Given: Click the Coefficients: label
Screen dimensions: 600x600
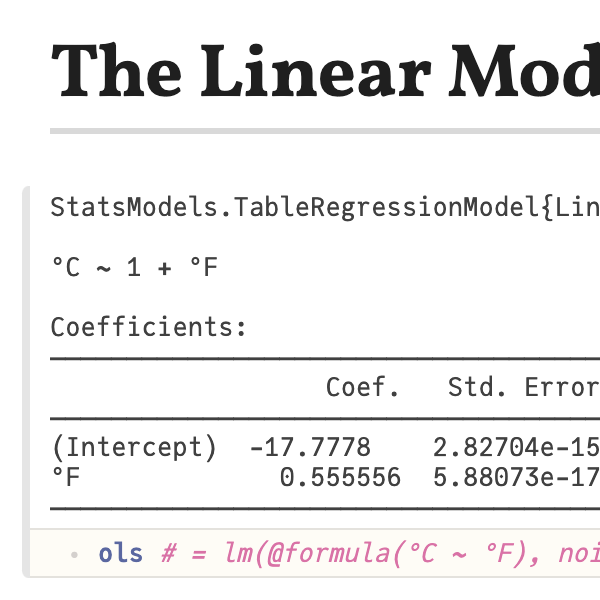Looking at the screenshot, I should (x=148, y=327).
